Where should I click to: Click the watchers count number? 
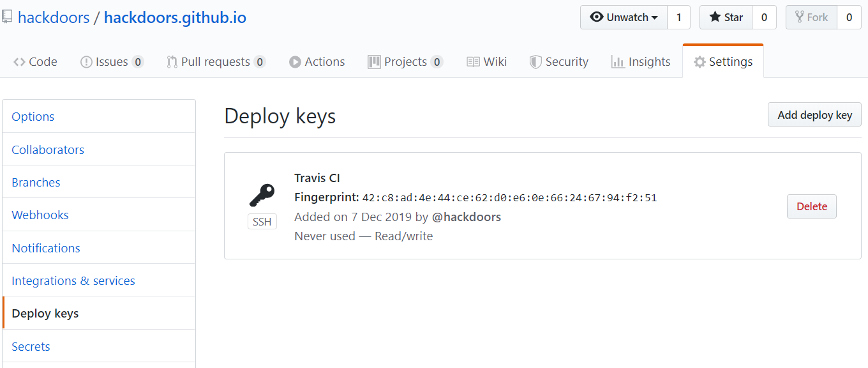[x=678, y=17]
